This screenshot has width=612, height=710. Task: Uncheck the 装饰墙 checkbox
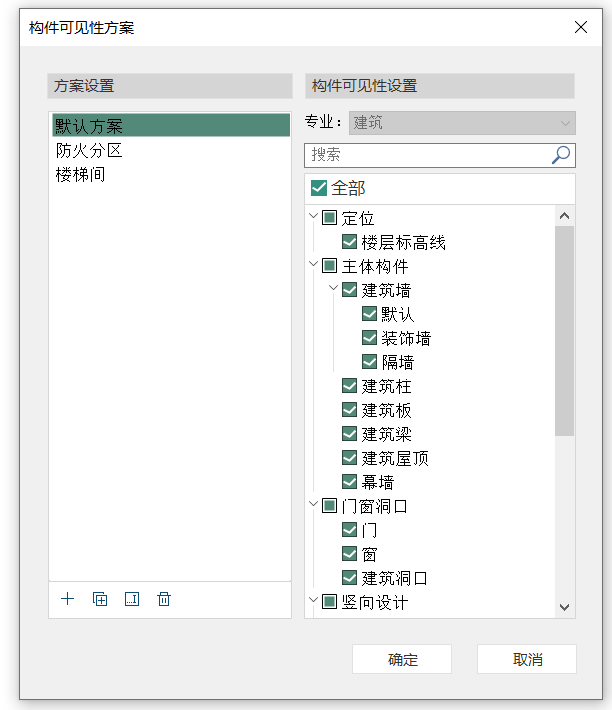pos(369,338)
